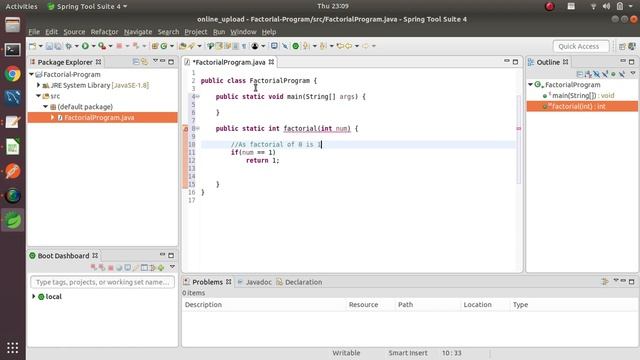640x360 pixels.
Task: Open the Window menu
Action: 243,32
